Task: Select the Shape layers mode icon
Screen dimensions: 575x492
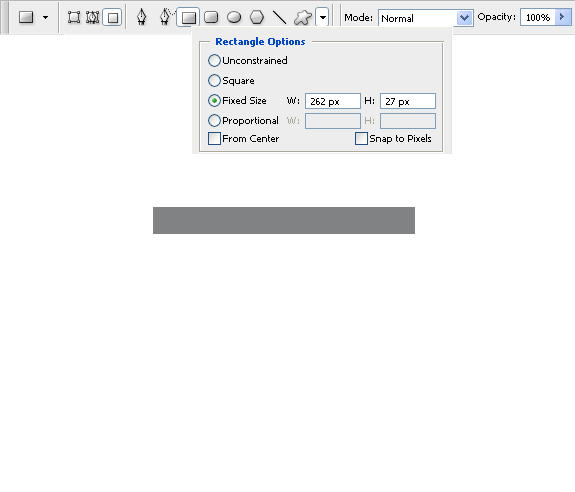Action: 74,17
